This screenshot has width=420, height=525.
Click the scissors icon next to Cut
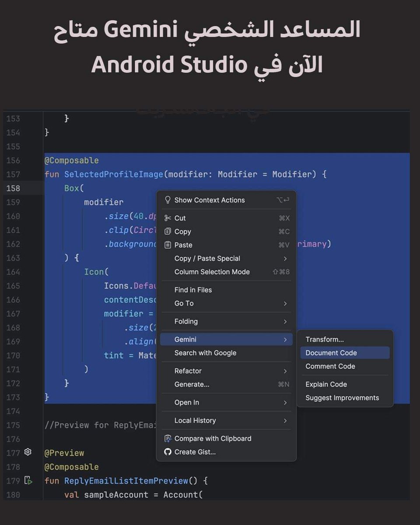(168, 218)
